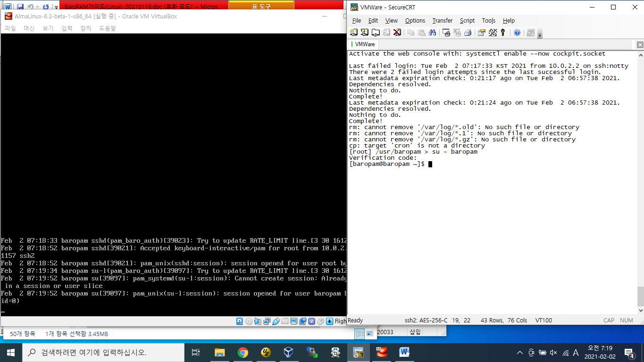Open Transfer menu in SecureCRT
Image resolution: width=644 pixels, height=362 pixels.
[x=443, y=21]
